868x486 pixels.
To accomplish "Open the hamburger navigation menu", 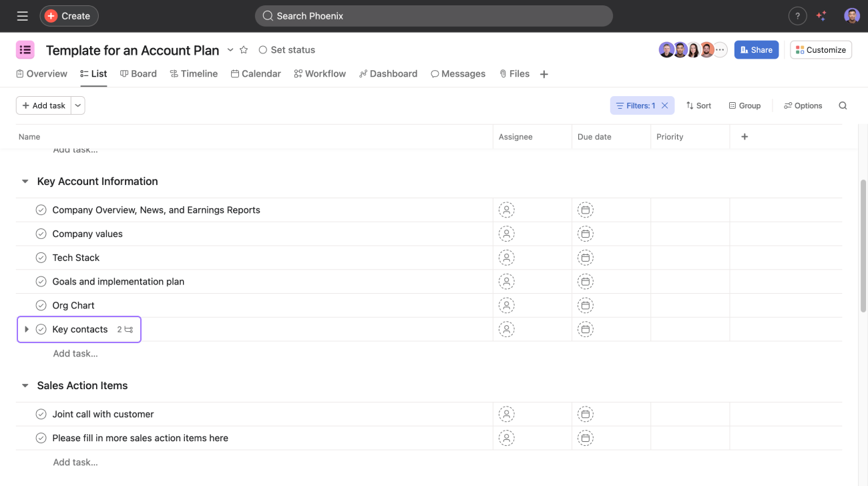I will [22, 16].
